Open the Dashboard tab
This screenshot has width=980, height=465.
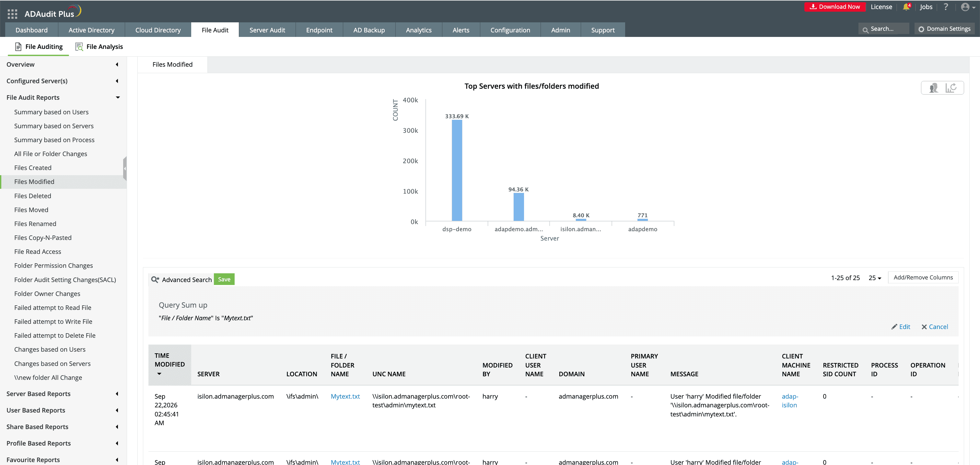[31, 30]
